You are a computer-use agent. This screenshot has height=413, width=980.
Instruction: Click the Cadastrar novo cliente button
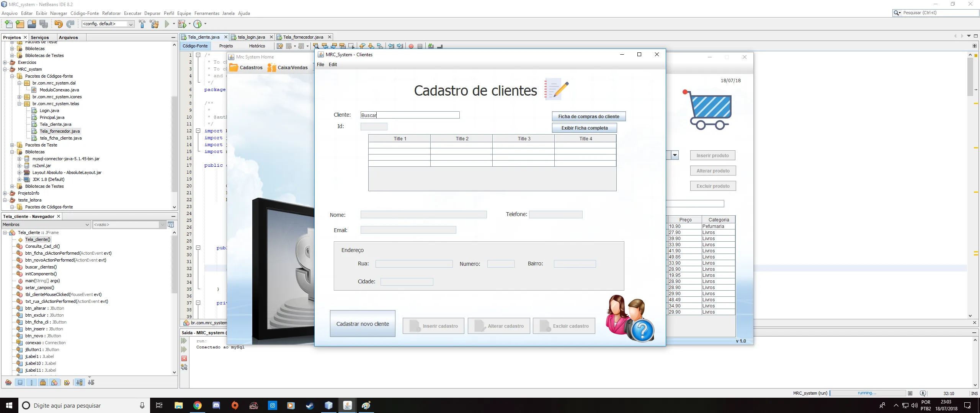point(362,323)
